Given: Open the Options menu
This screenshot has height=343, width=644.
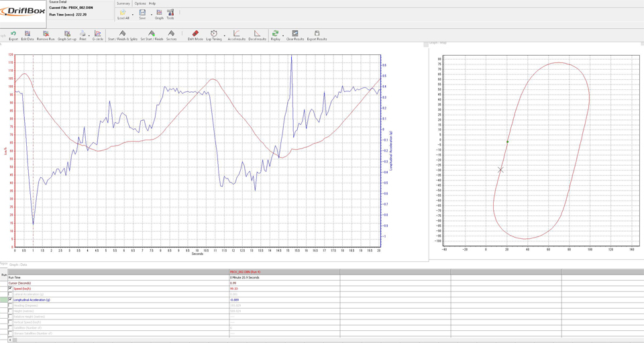Looking at the screenshot, I should pyautogui.click(x=140, y=3).
